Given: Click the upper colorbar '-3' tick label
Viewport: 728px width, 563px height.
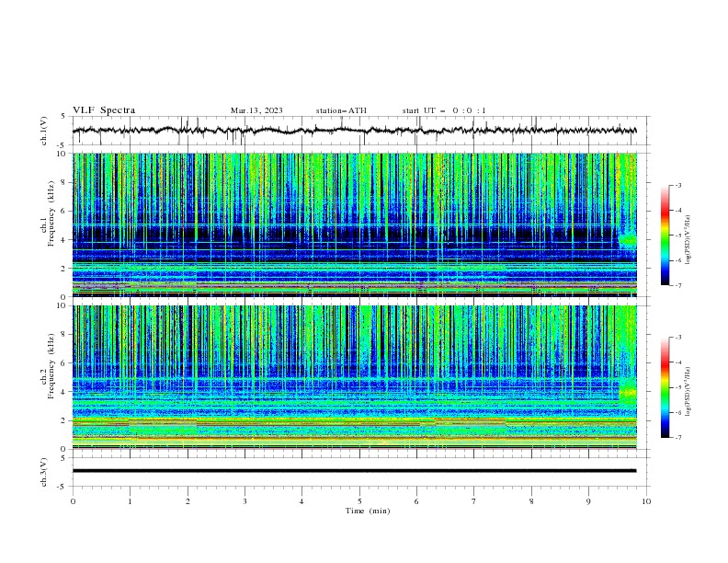Looking at the screenshot, I should pyautogui.click(x=678, y=185).
